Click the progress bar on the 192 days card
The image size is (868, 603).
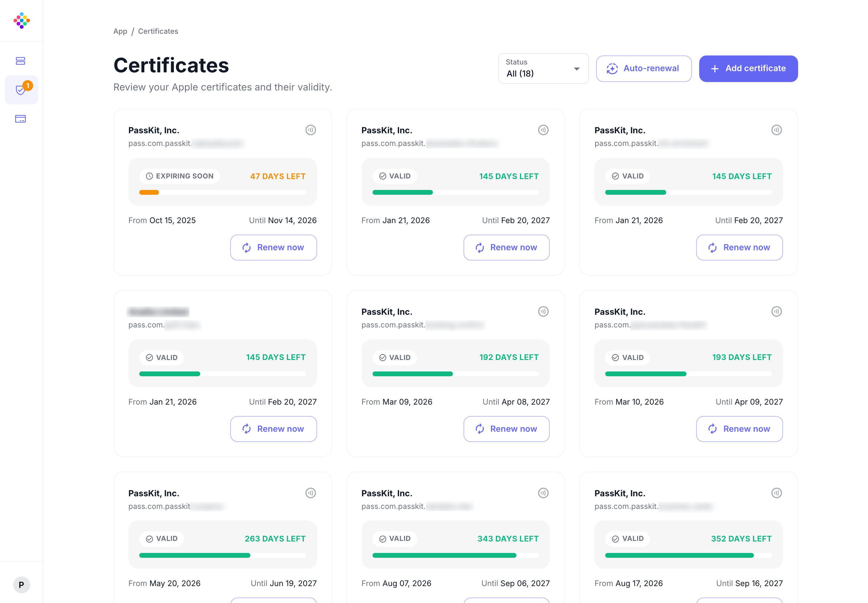tap(455, 374)
